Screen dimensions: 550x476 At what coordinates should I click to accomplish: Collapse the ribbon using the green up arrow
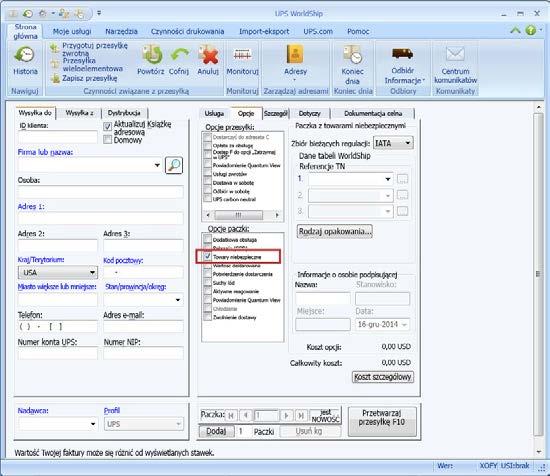[515, 31]
